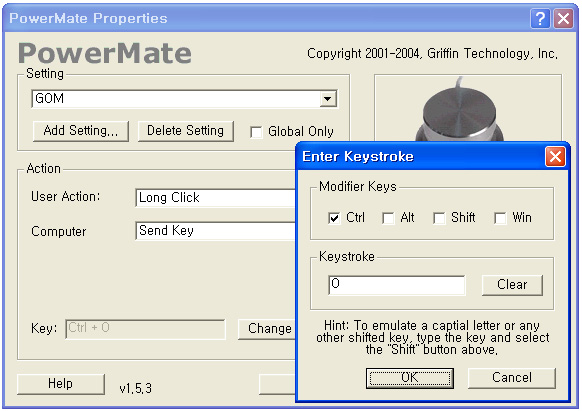Open the GOM setting dropdown arrow
This screenshot has height=411, width=582.
(x=328, y=99)
